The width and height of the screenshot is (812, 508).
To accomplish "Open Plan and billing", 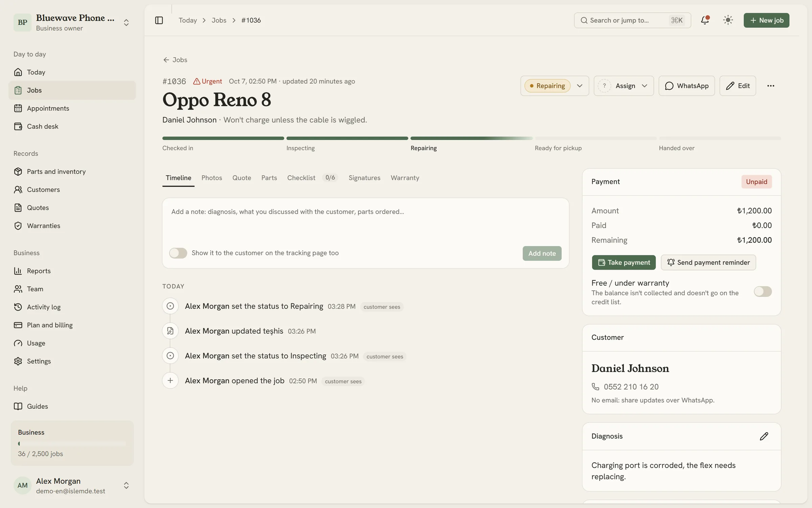I will click(x=72, y=325).
